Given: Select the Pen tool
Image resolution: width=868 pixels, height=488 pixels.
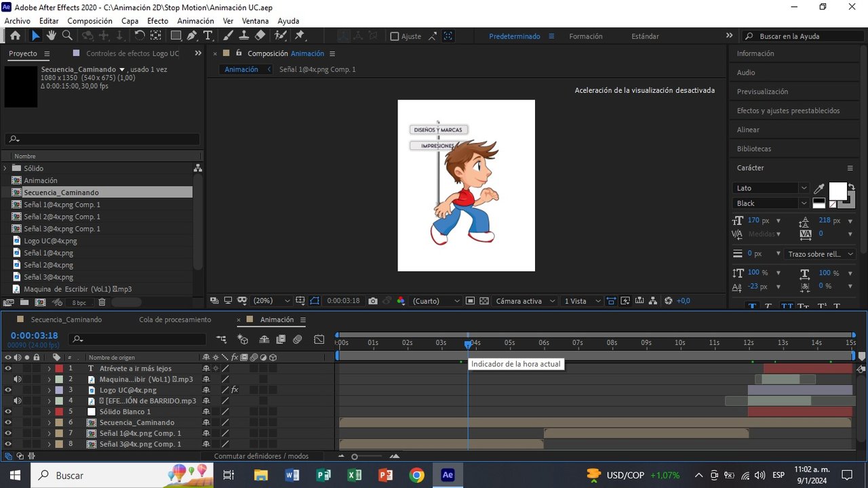Looking at the screenshot, I should [x=192, y=35].
